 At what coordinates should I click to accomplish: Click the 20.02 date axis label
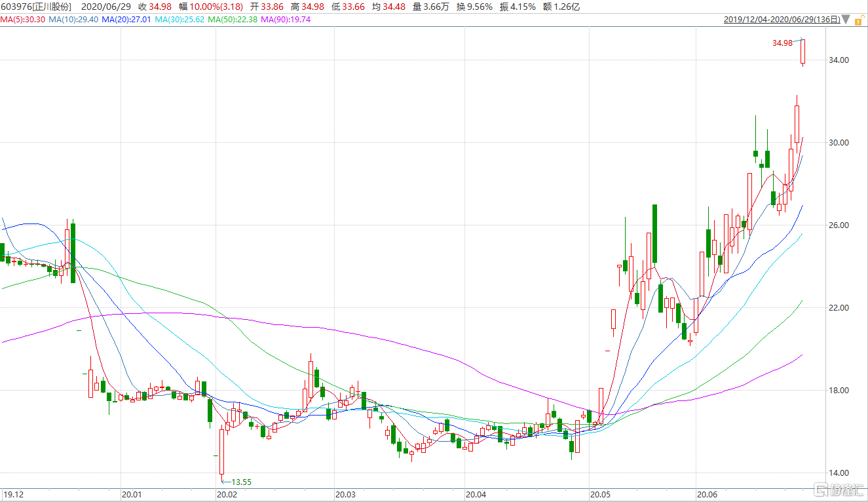[227, 495]
